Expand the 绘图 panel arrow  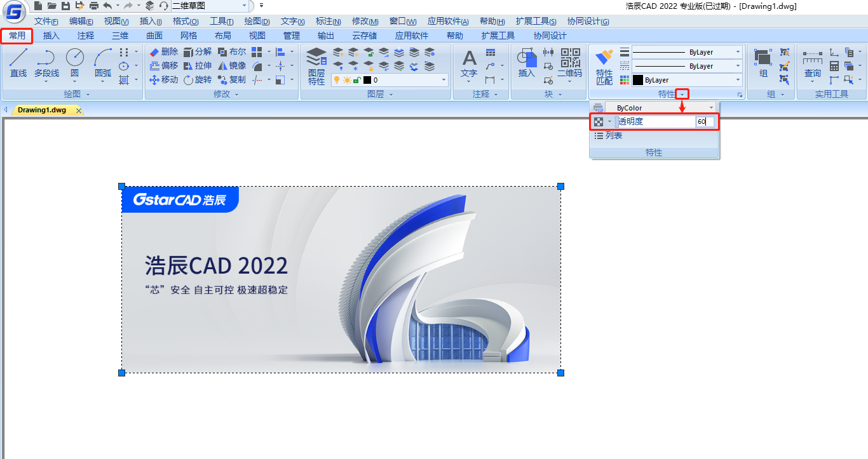click(88, 95)
